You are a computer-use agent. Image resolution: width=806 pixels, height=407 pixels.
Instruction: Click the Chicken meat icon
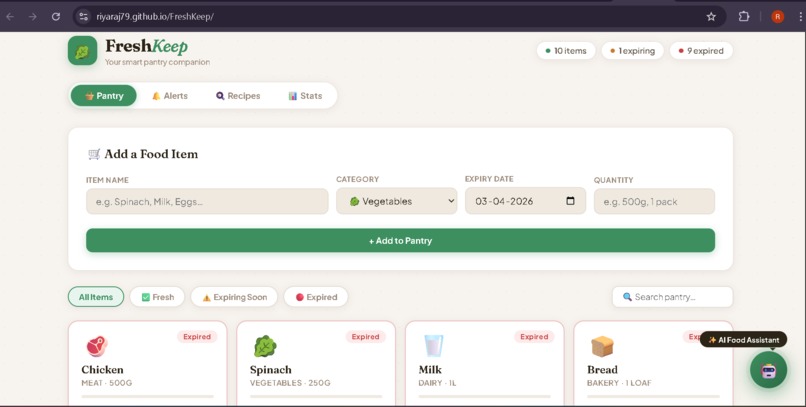tap(97, 346)
